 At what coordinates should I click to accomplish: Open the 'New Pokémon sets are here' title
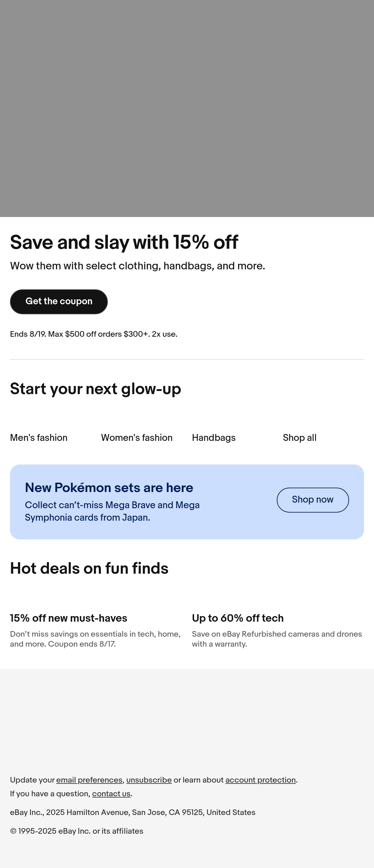(x=109, y=488)
